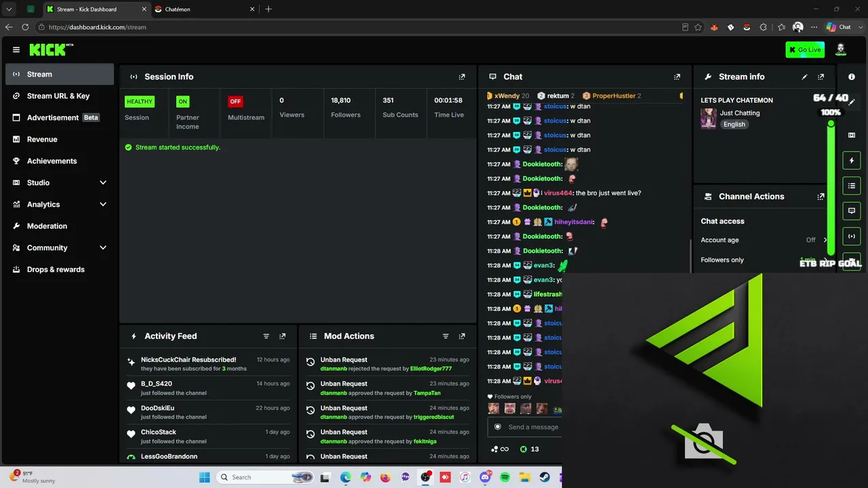Edit stream info with the pencil icon

click(x=805, y=77)
